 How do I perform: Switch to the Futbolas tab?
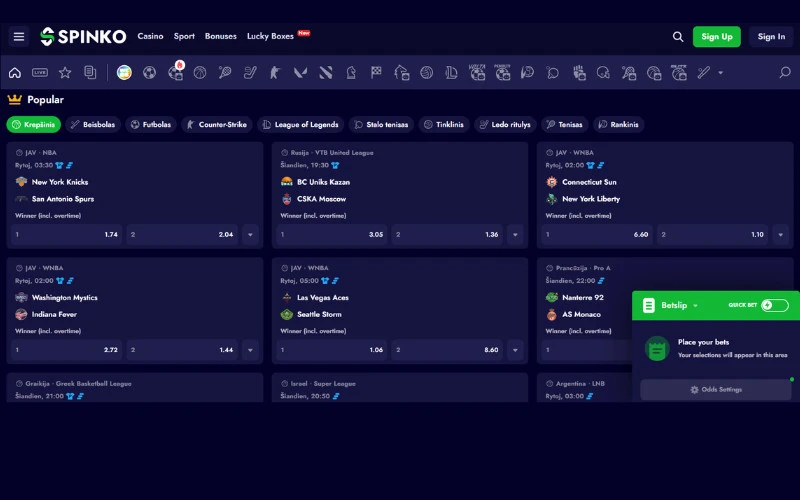[x=151, y=124]
